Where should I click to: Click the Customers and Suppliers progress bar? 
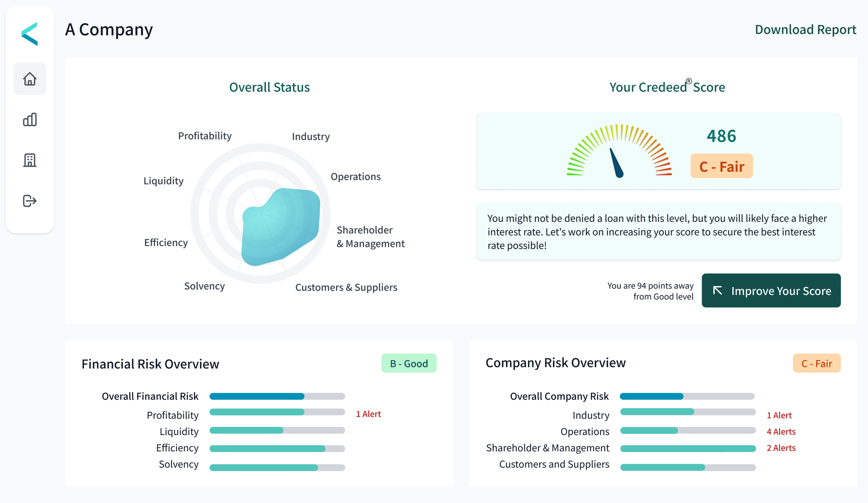(688, 467)
